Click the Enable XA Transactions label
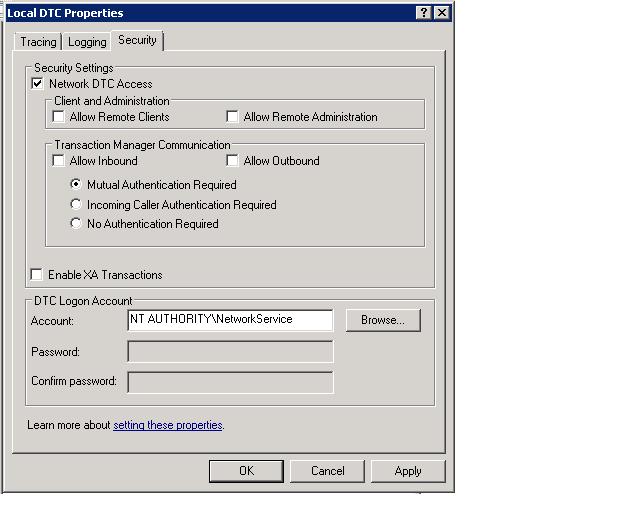Screen dimensions: 640x512 tap(105, 275)
